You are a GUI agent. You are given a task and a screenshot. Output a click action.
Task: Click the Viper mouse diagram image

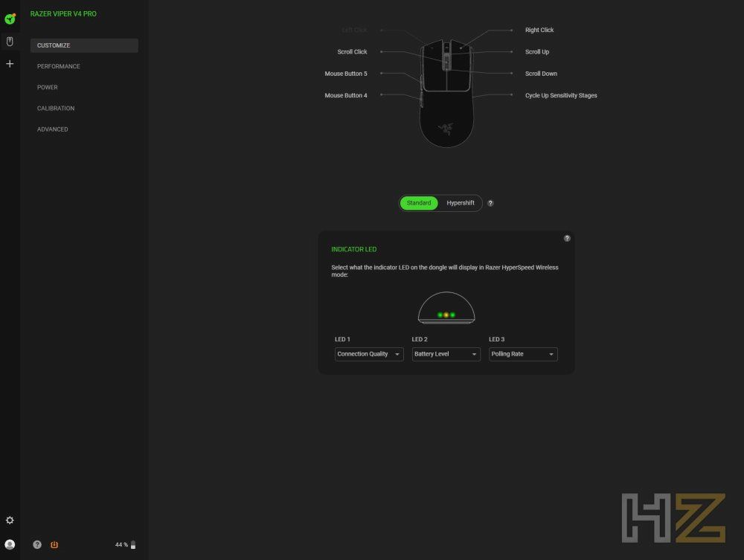pos(446,94)
